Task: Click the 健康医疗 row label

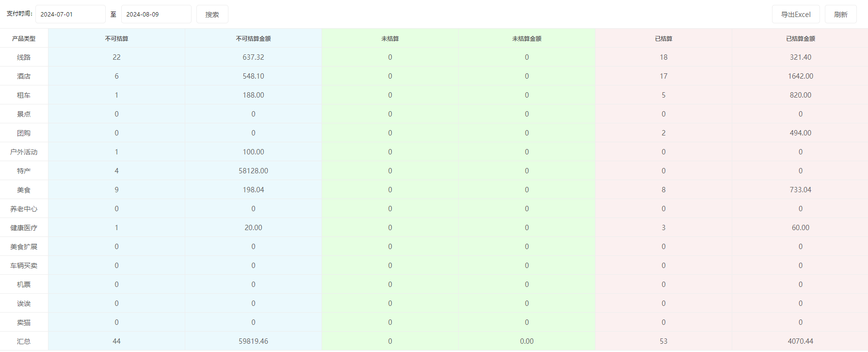Action: (x=24, y=228)
